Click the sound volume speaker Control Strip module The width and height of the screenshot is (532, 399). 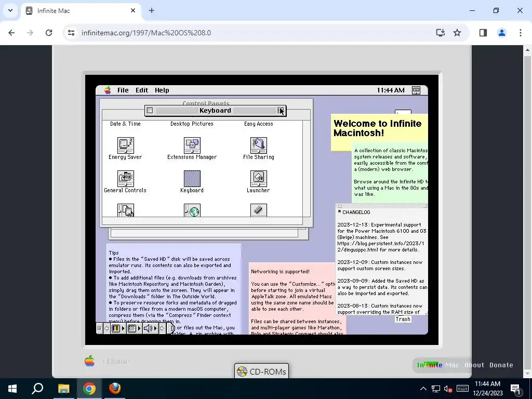148,328
